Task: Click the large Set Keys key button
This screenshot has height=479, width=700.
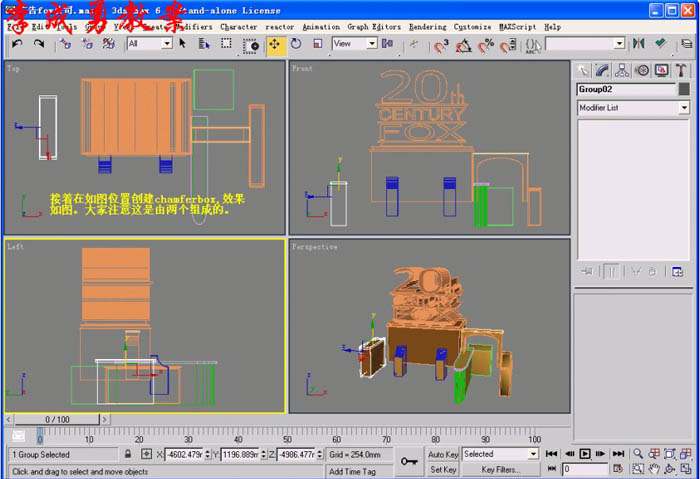Action: click(x=408, y=462)
